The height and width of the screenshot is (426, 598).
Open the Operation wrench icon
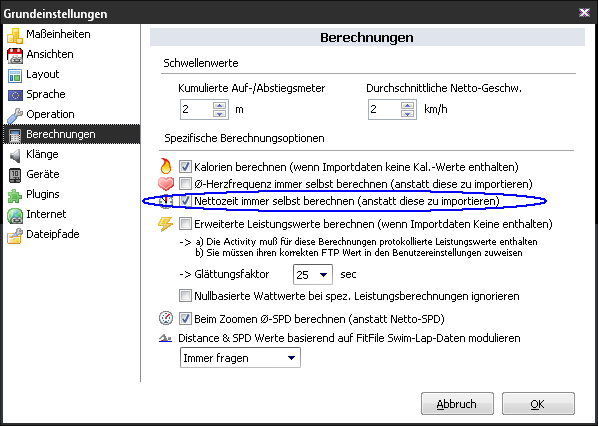(x=15, y=116)
